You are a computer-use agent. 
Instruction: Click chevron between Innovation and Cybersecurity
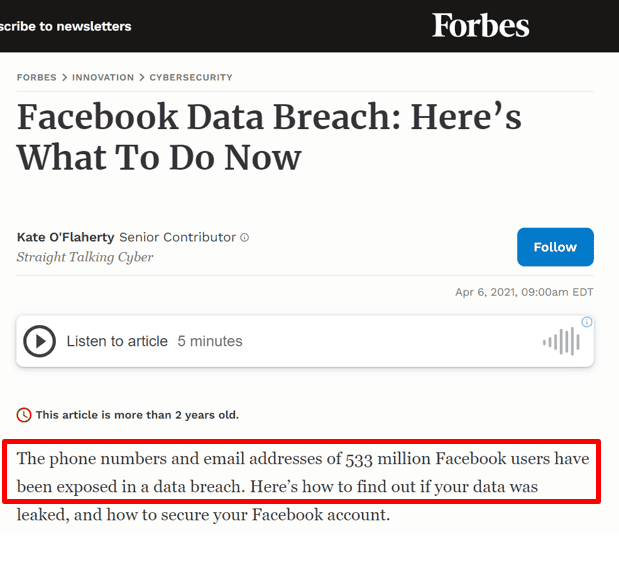[x=142, y=77]
